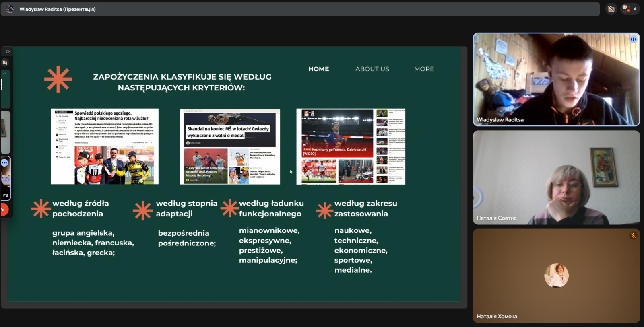644x327 pixels.
Task: Select Наталія Совтис video tile
Action: (556, 177)
